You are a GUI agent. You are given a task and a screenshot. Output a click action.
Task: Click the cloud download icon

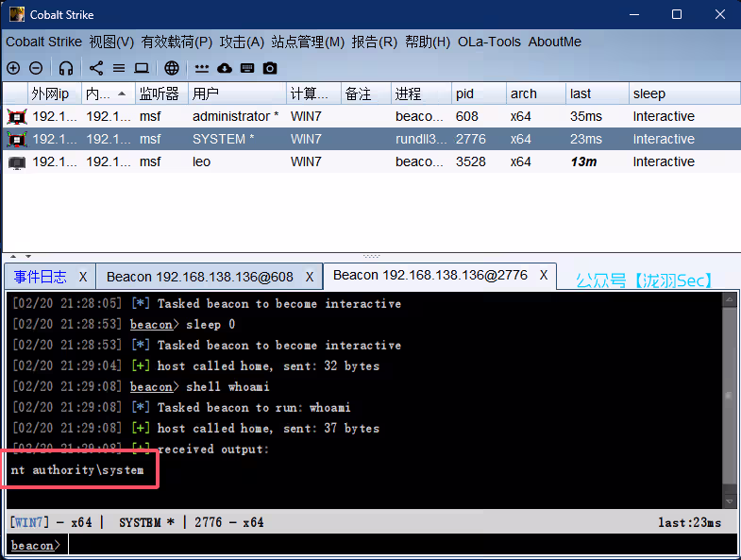click(x=225, y=68)
